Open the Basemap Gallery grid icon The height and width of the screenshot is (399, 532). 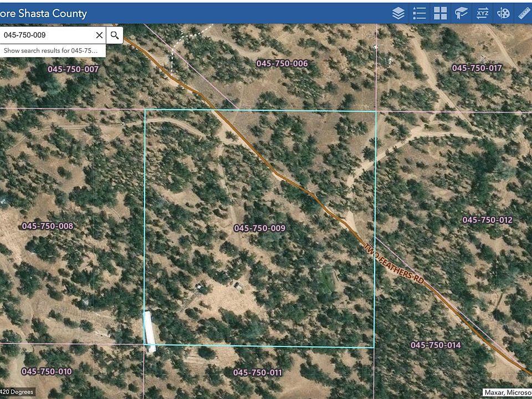coord(441,13)
